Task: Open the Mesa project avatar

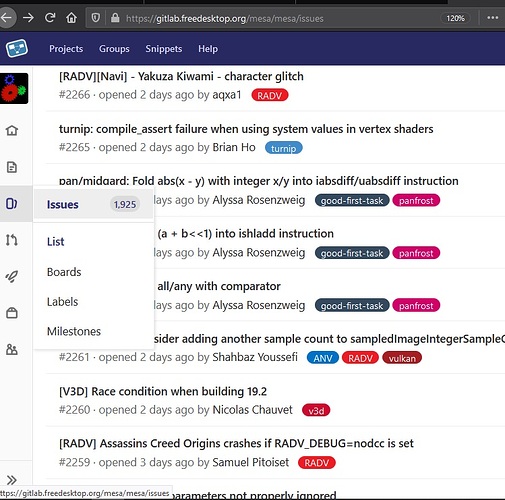Action: pos(14,88)
